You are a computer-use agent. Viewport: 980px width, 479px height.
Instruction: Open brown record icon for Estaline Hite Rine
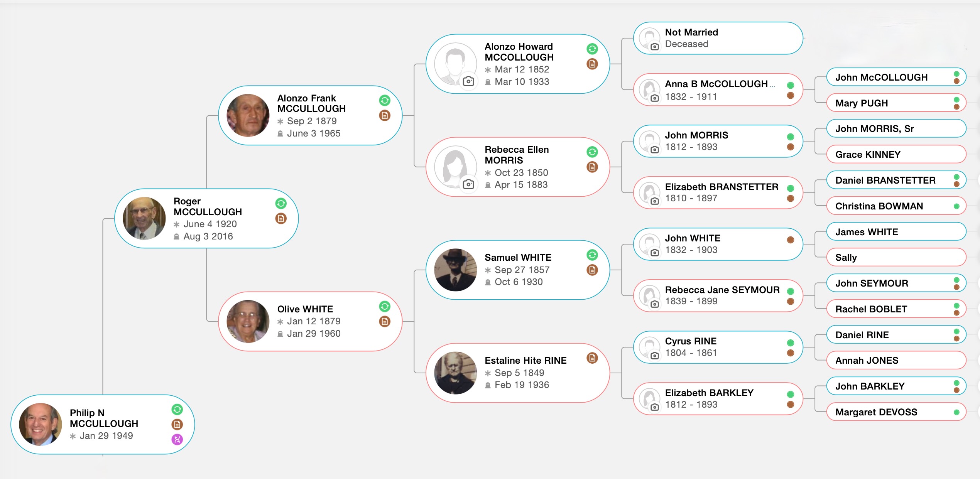click(x=592, y=358)
